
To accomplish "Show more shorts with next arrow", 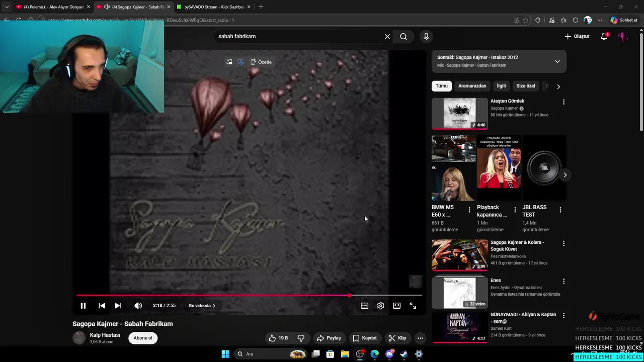I will pyautogui.click(x=565, y=175).
